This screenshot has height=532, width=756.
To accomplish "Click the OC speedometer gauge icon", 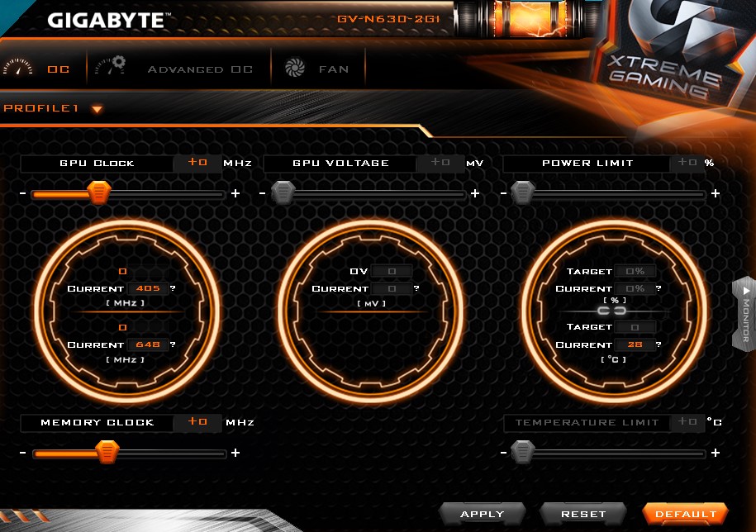I will (18, 67).
